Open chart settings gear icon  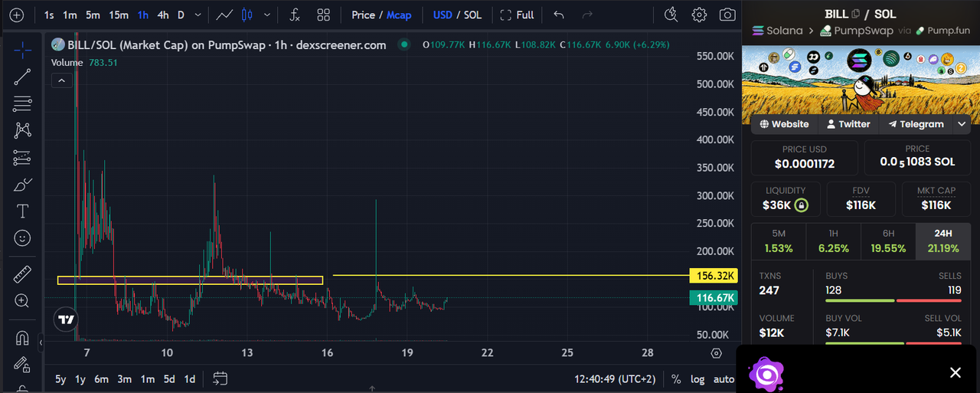point(699,15)
